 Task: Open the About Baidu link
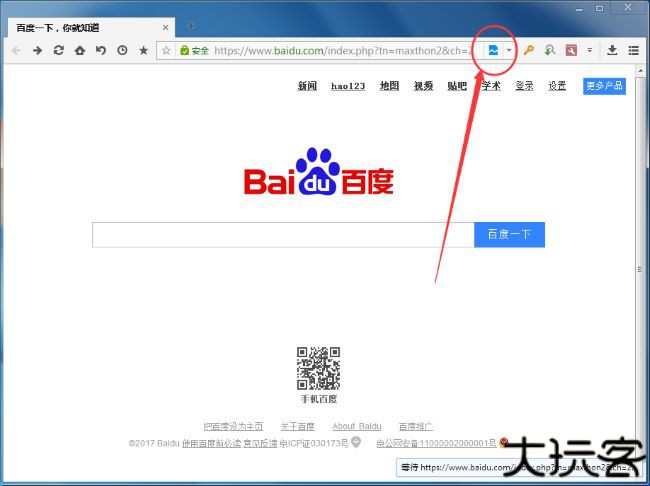pyautogui.click(x=357, y=426)
